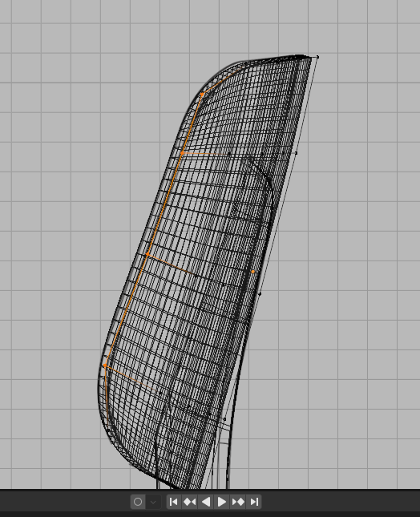This screenshot has height=517, width=420.
Task: Jump to the next keyframe
Action: (x=238, y=502)
